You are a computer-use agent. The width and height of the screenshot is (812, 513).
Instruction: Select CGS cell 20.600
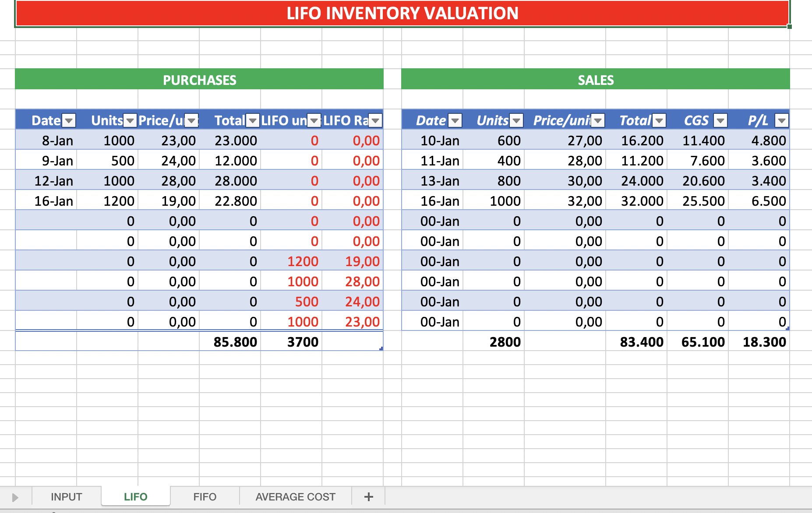coord(698,181)
